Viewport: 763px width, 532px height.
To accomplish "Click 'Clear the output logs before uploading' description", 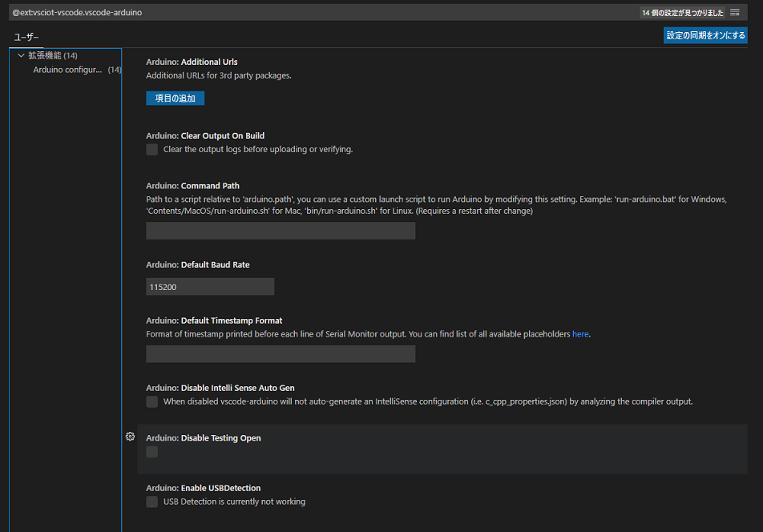I will [x=258, y=149].
